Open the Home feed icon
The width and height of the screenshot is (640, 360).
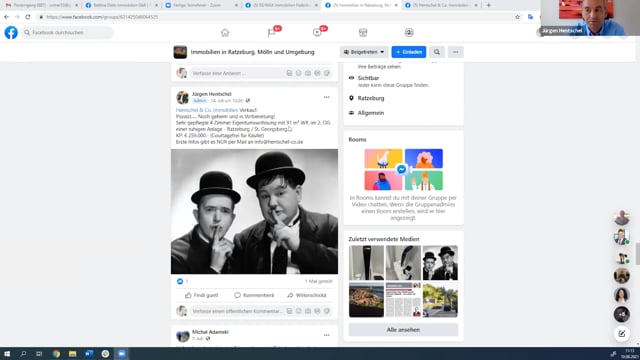(225, 33)
